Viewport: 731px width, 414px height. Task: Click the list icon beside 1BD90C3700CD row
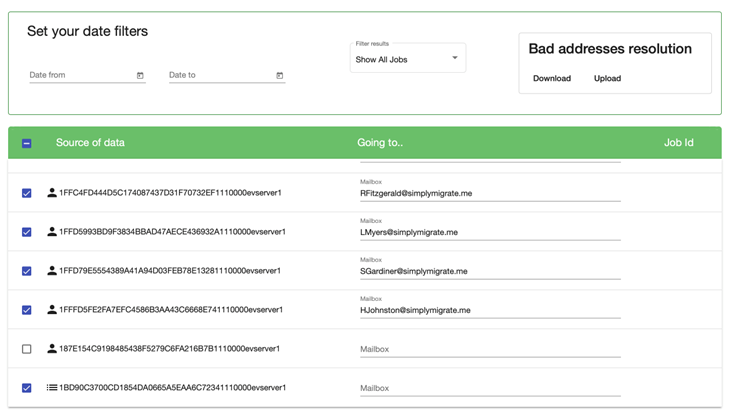pos(52,388)
